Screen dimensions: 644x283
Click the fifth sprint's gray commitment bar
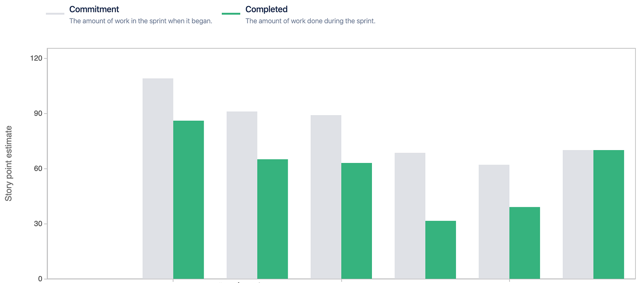[494, 222]
